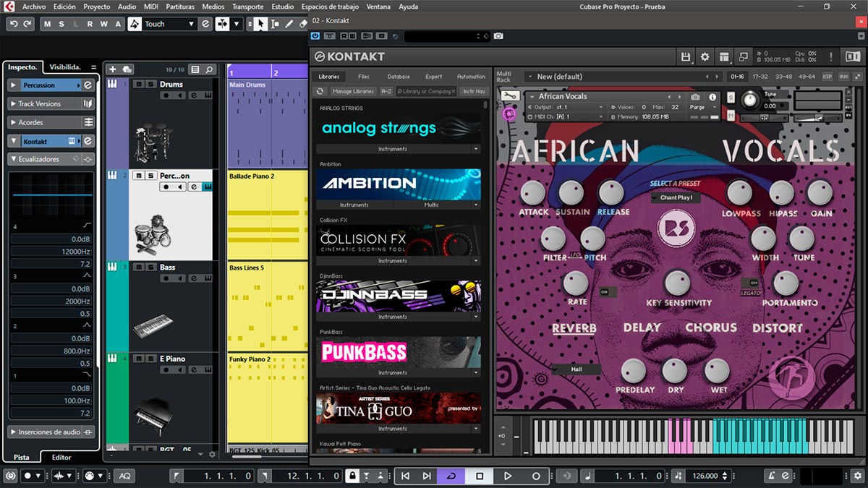Solo the Drums track
The width and height of the screenshot is (868, 488).
[x=150, y=84]
